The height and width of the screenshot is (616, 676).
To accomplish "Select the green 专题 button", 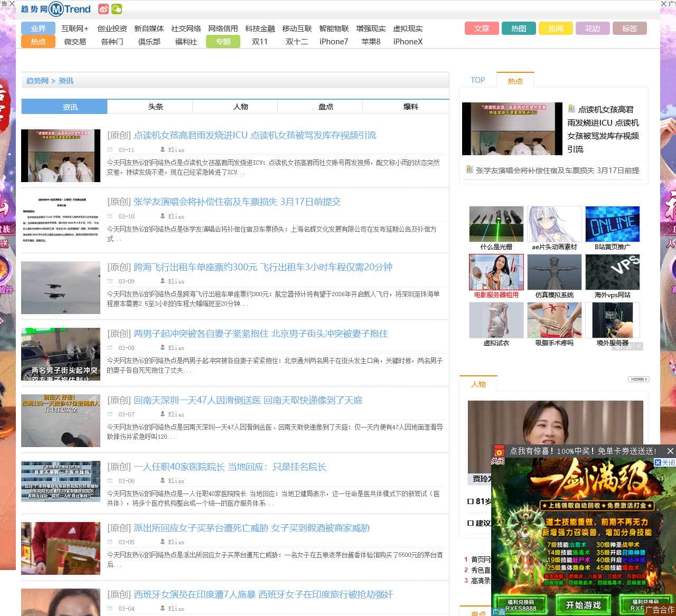I will [x=223, y=42].
